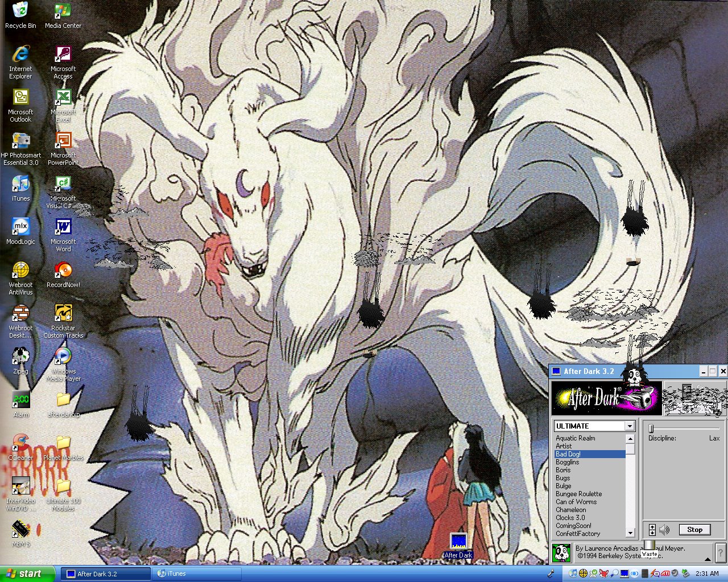Click the taskbar clock showing 2:31 AM
The image size is (728, 582).
tap(707, 573)
